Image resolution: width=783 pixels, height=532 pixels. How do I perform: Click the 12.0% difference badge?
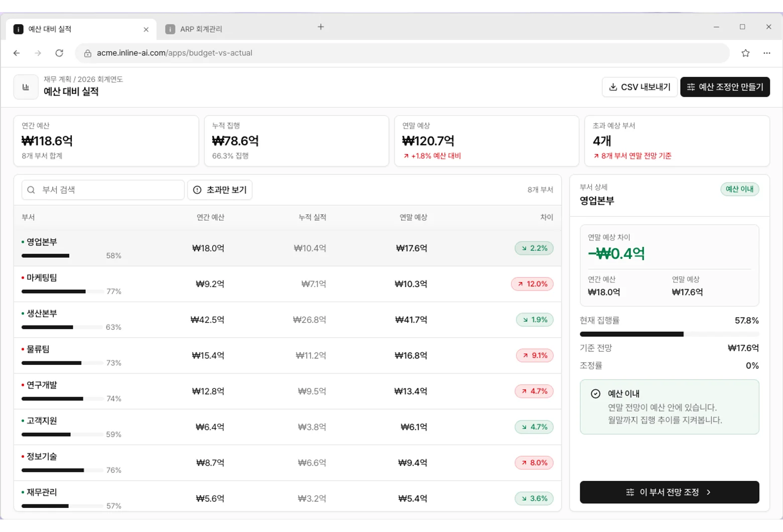tap(532, 284)
